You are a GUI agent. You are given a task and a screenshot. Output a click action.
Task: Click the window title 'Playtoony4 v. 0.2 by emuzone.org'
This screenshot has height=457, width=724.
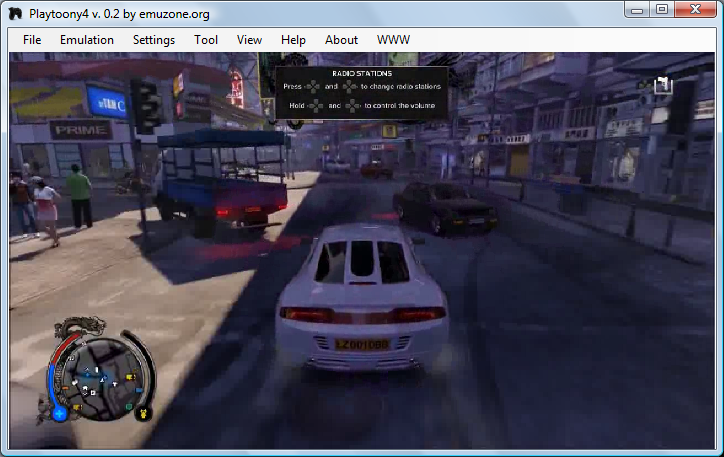tap(119, 14)
